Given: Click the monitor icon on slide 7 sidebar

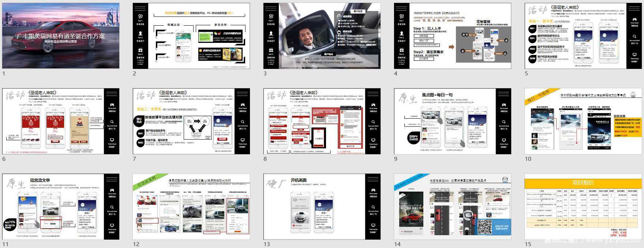Looking at the screenshot, I should [x=242, y=140].
